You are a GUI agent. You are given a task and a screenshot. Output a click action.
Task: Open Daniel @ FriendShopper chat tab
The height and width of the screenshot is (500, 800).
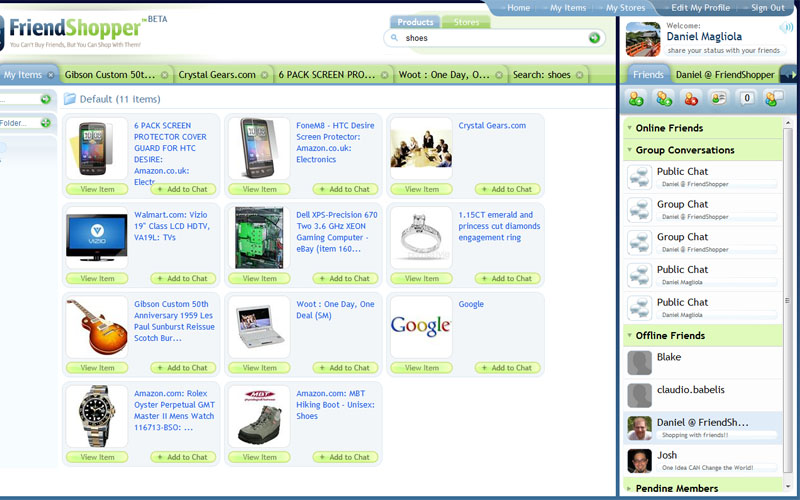coord(725,75)
